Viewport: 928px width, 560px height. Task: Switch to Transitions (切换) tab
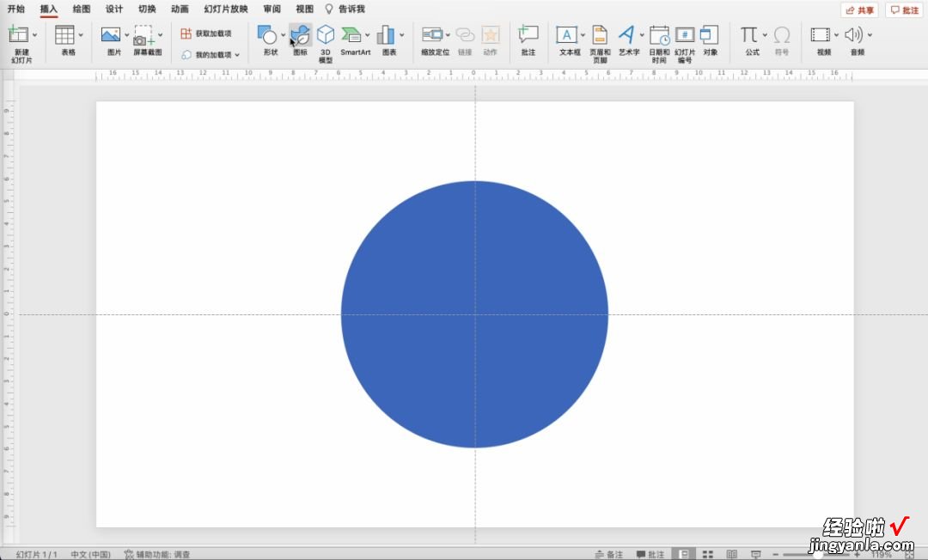(x=147, y=9)
